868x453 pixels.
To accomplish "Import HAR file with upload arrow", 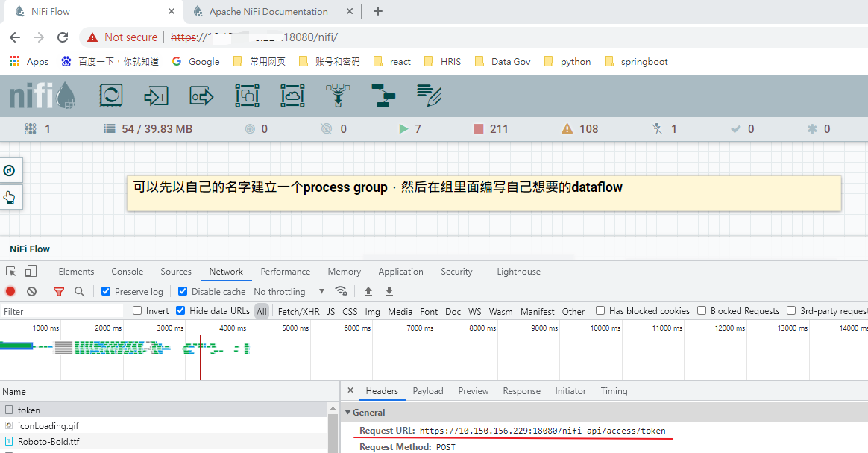I will (x=368, y=291).
